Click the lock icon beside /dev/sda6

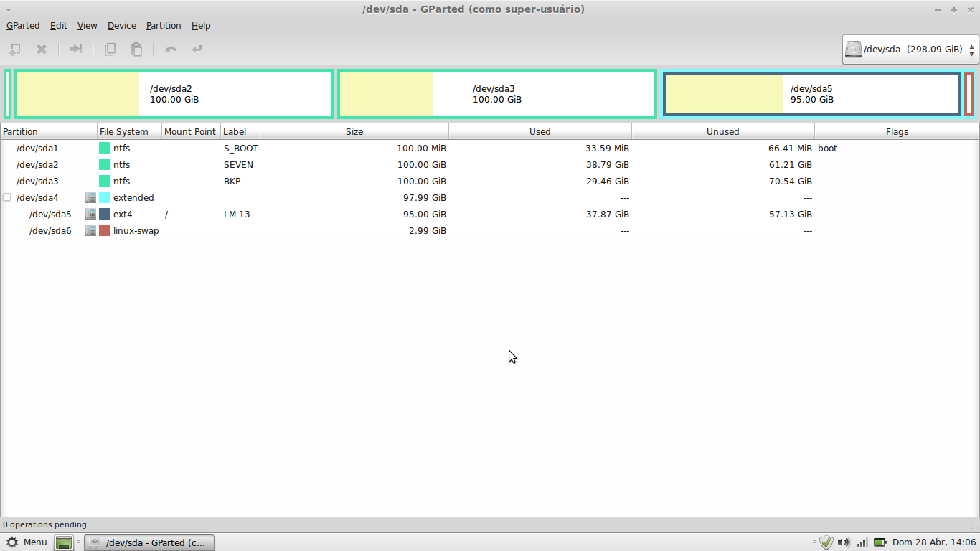click(90, 230)
